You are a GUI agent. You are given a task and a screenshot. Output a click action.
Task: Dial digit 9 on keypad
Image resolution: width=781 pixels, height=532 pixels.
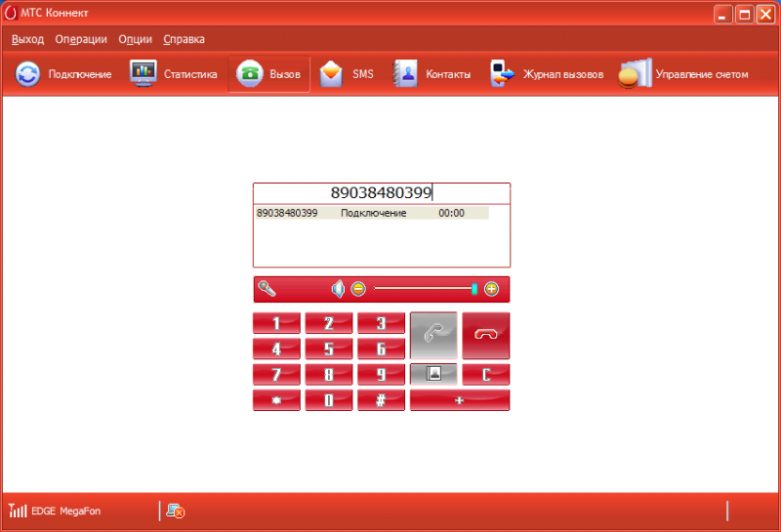tap(381, 375)
